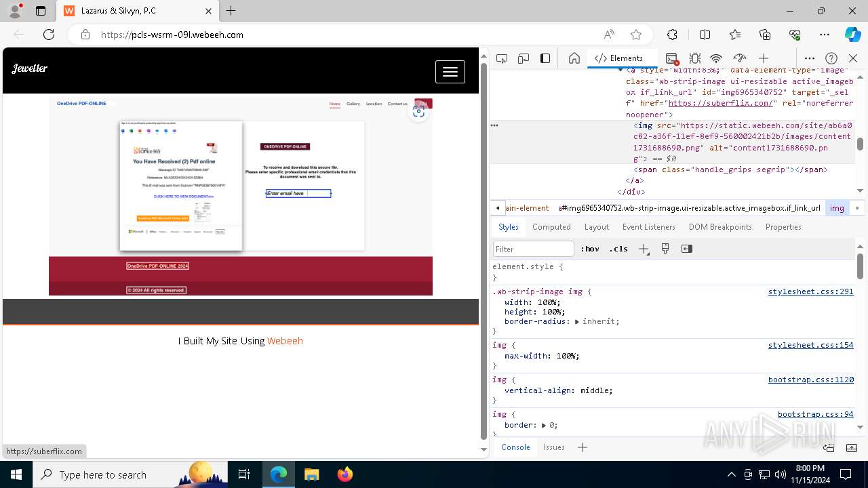Image resolution: width=868 pixels, height=488 pixels.
Task: Expand DOM node options ellipsis
Action: (494, 125)
